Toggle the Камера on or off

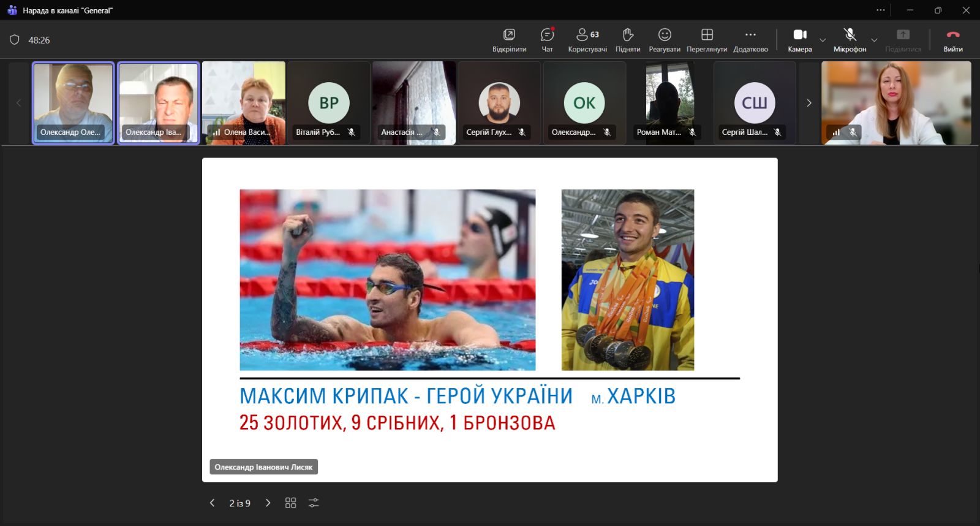[x=800, y=40]
